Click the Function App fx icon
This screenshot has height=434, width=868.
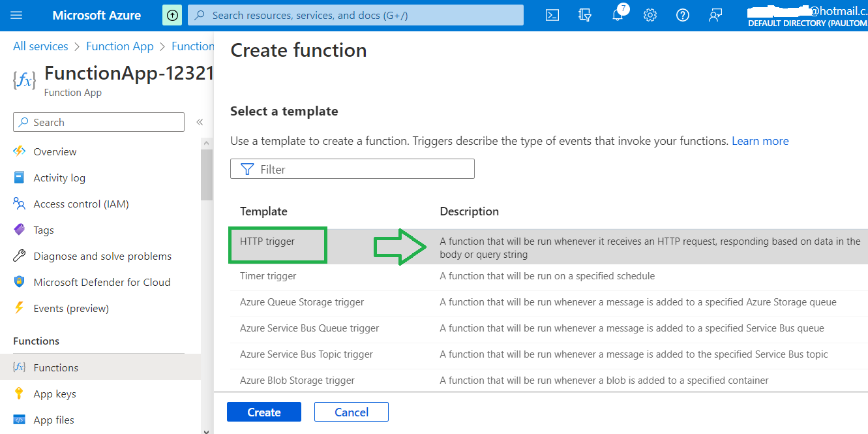(24, 80)
